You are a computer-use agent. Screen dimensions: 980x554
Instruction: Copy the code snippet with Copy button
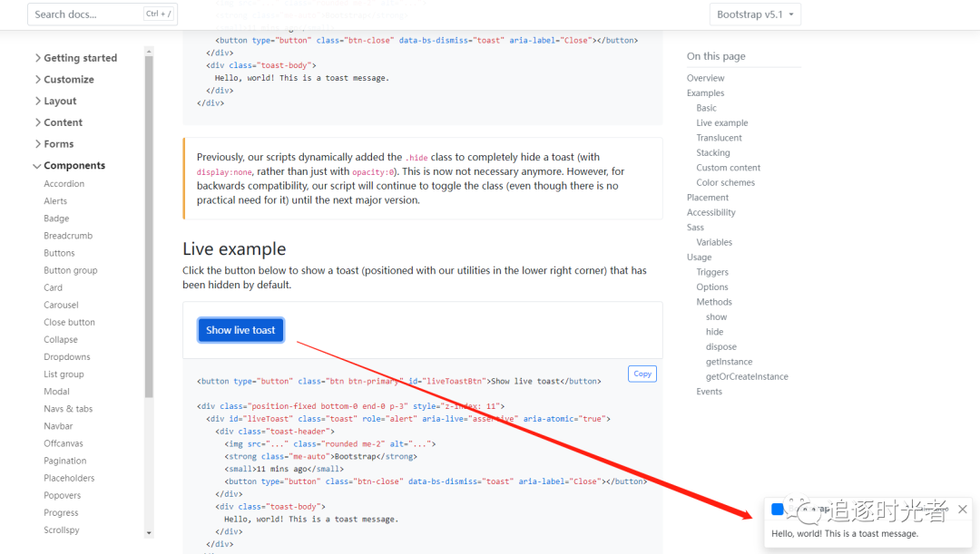click(x=642, y=374)
